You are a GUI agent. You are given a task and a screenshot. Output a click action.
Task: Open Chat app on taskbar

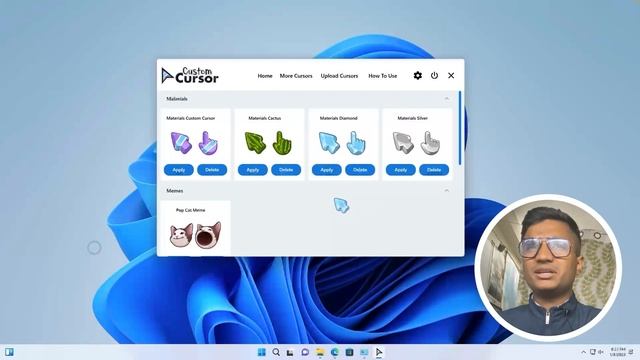pos(305,352)
